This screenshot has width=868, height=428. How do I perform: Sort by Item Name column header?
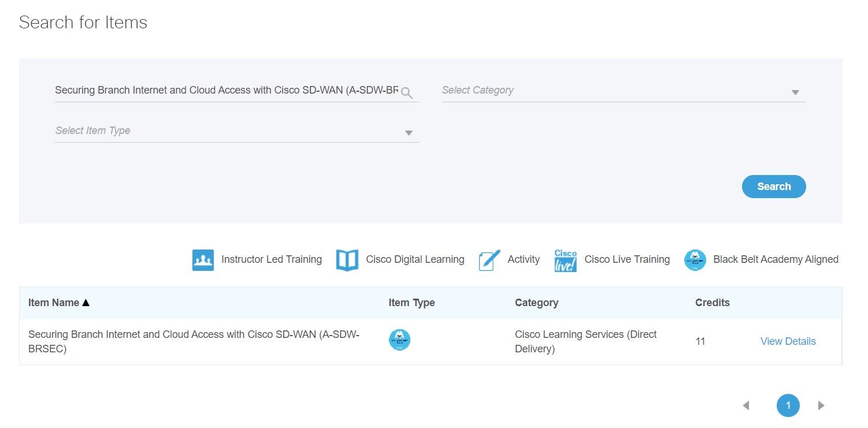tap(59, 303)
